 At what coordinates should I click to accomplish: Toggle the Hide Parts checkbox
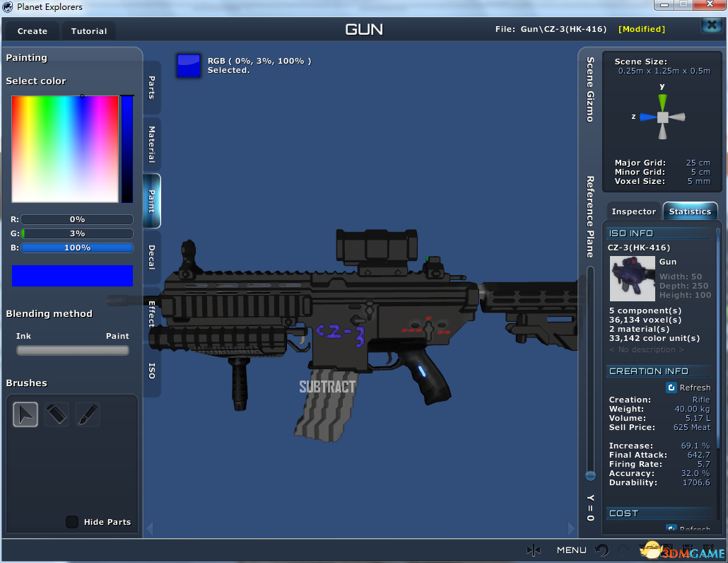(x=72, y=522)
